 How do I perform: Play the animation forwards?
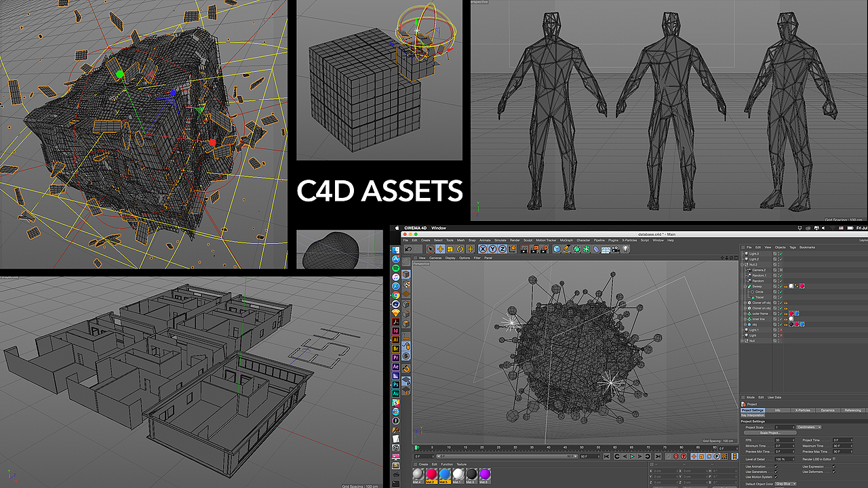pos(632,457)
